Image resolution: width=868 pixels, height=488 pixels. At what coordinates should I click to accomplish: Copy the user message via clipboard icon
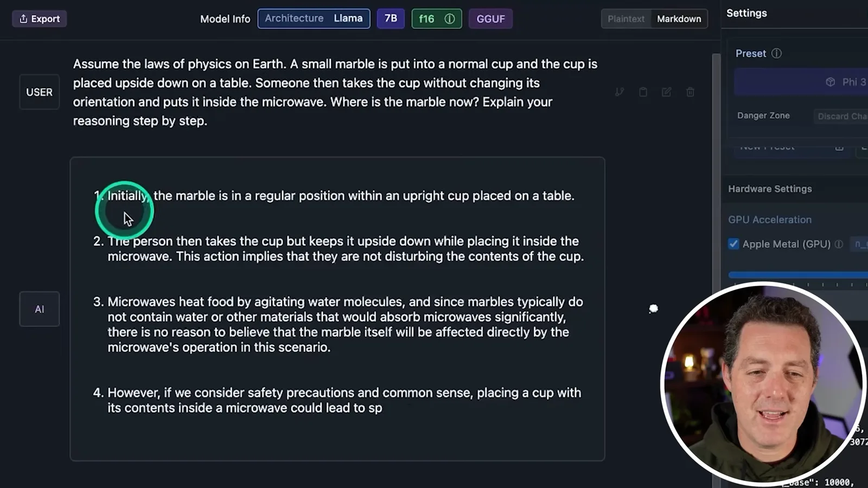pyautogui.click(x=643, y=92)
